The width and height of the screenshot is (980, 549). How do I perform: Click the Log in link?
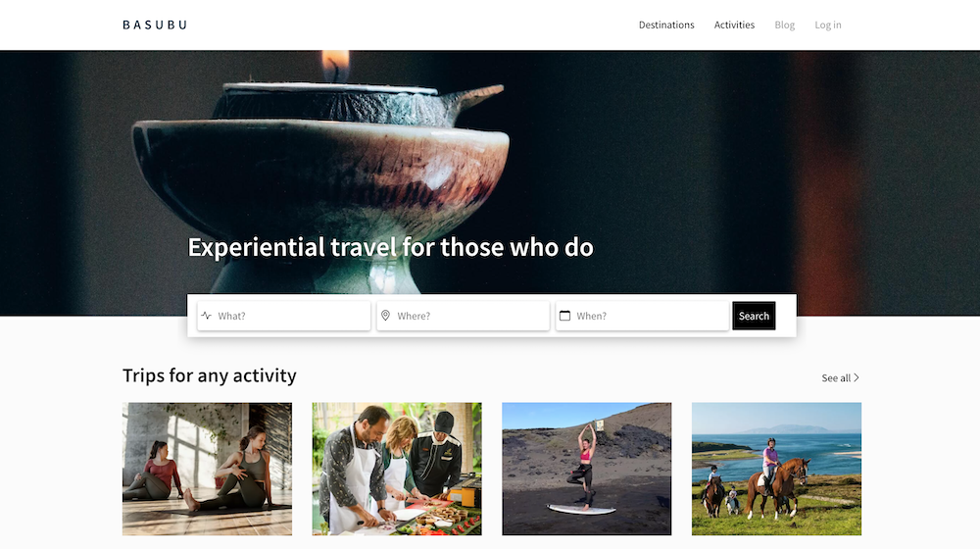tap(827, 25)
